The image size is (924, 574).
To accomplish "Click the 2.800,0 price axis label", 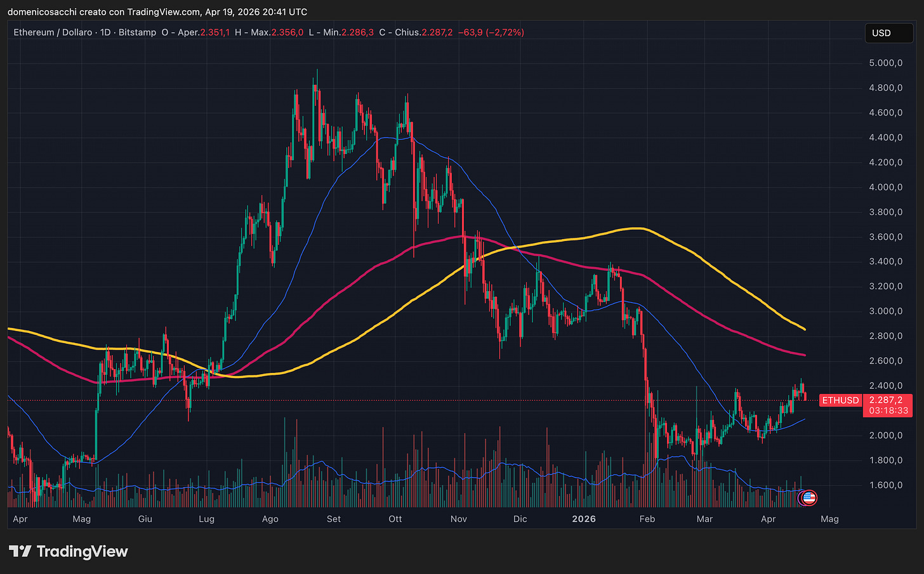I will click(886, 336).
